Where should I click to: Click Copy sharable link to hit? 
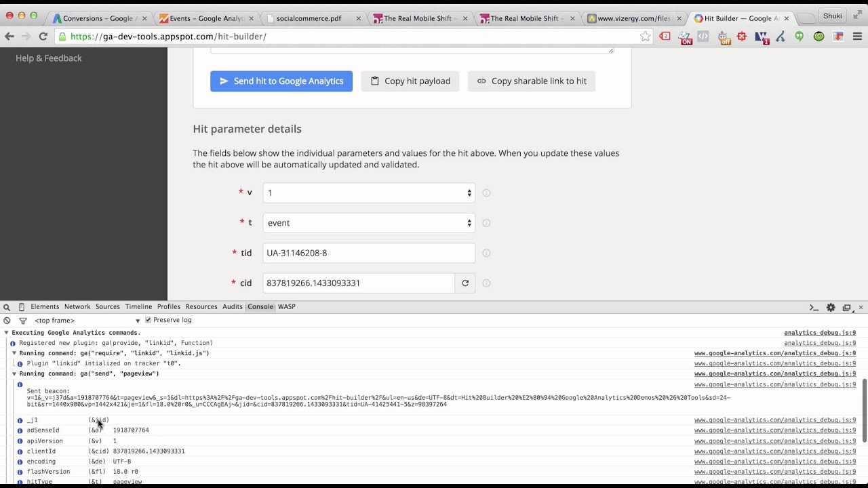(x=532, y=81)
